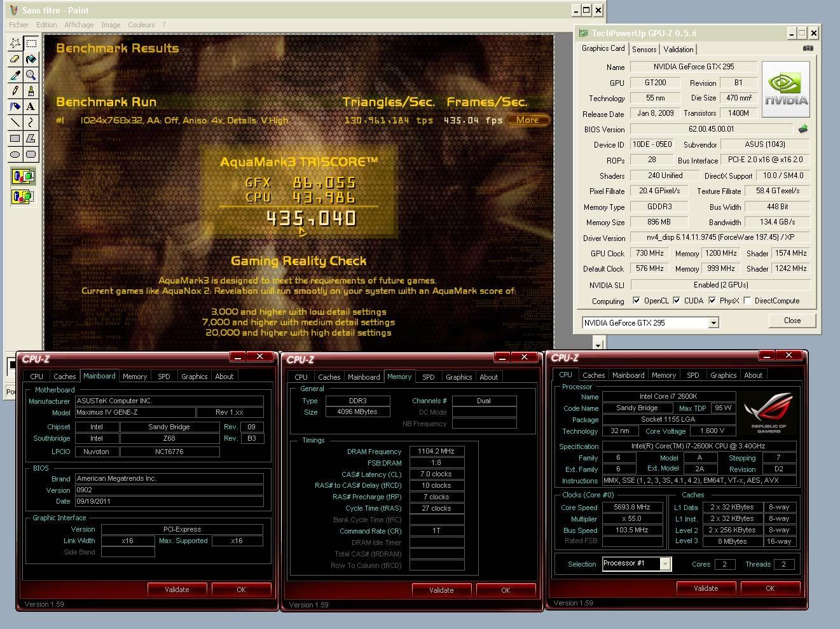Select the Brush tool in Paint
The height and width of the screenshot is (629, 840).
tap(31, 91)
